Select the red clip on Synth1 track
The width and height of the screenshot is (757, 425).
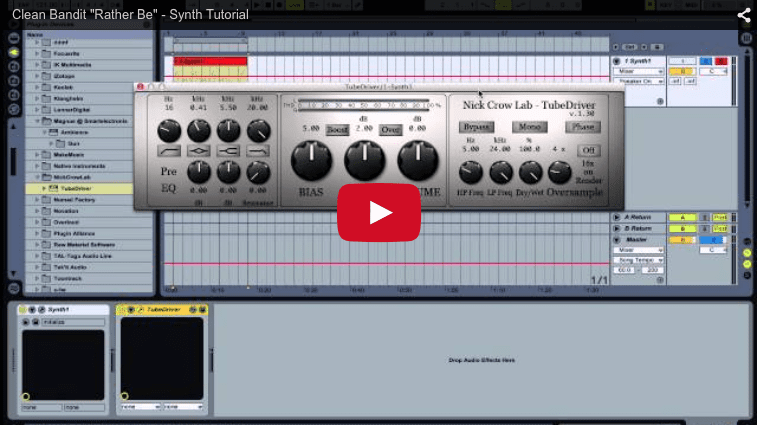point(210,61)
